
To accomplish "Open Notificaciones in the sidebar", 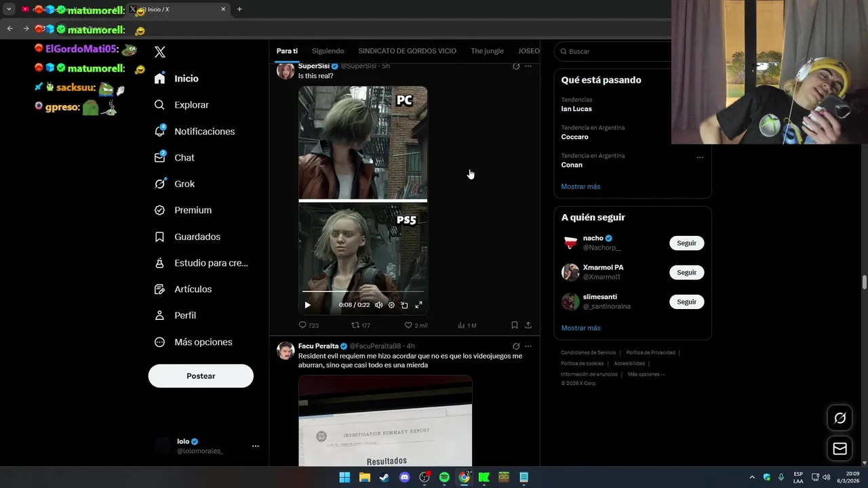I will coord(194,131).
